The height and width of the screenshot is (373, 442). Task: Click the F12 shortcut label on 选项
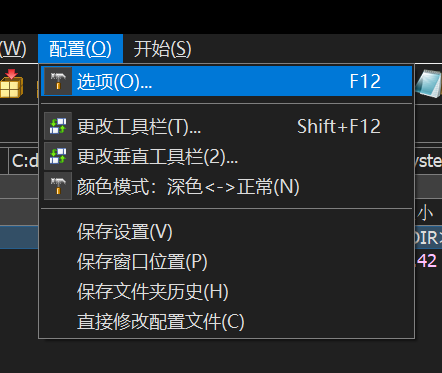pos(365,81)
